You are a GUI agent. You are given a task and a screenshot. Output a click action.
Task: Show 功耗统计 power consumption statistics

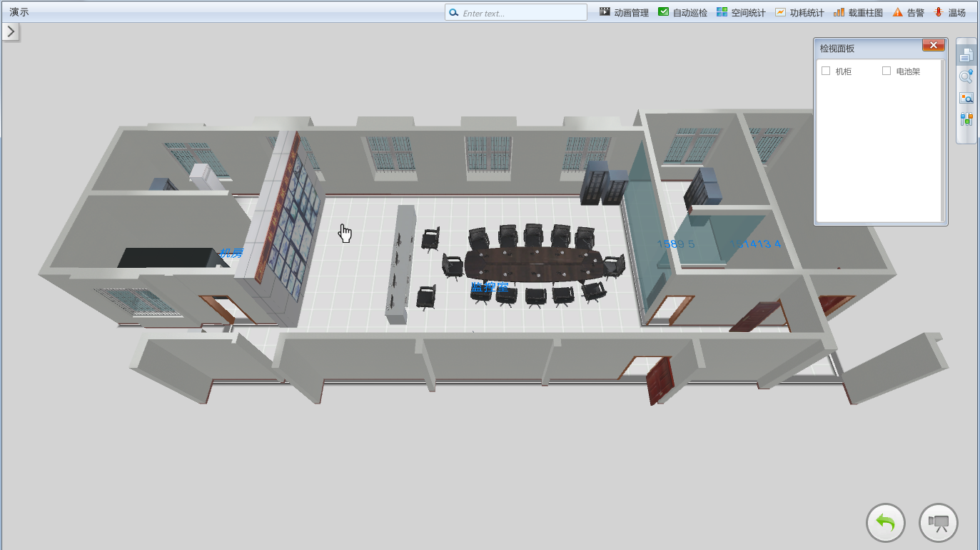[799, 13]
